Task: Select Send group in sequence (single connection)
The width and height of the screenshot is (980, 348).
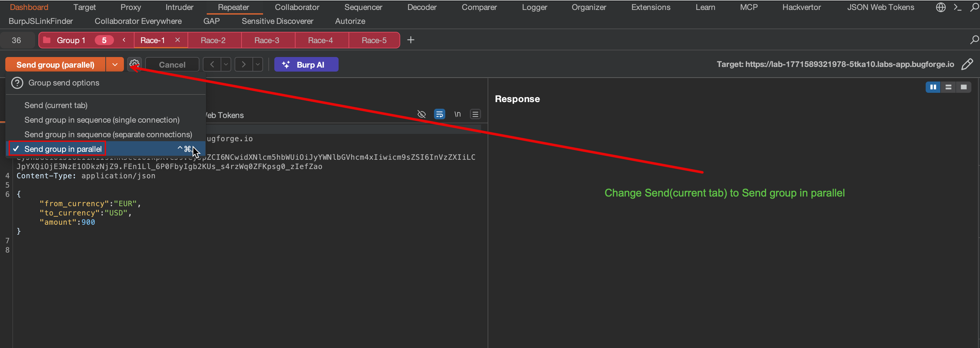Action: 102,120
